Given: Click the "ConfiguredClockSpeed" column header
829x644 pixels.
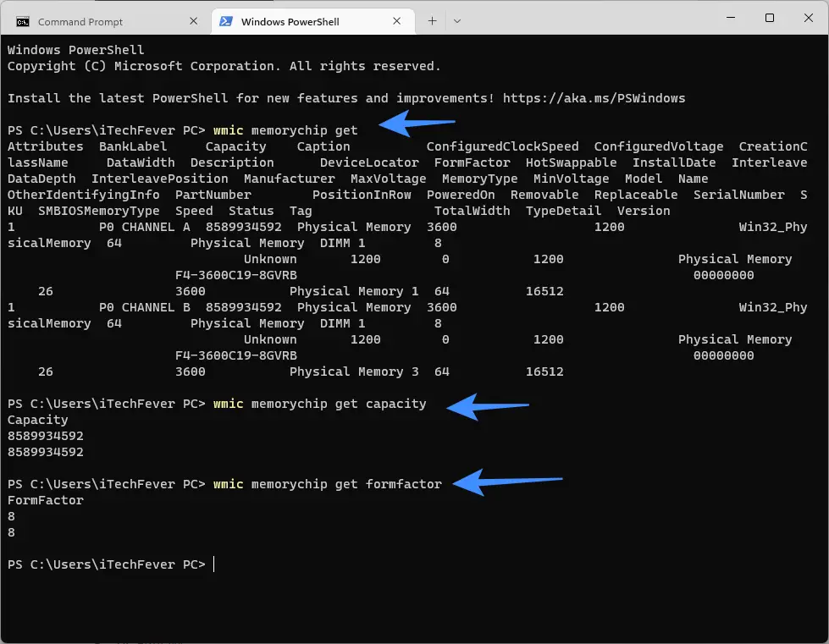Looking at the screenshot, I should [503, 146].
